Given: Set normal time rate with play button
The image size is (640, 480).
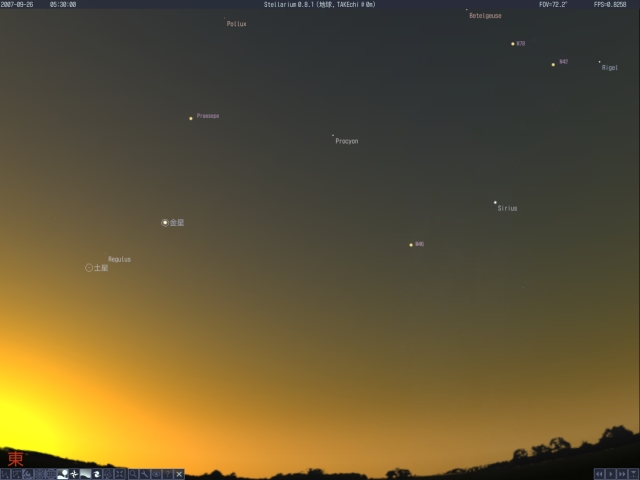Looking at the screenshot, I should (x=611, y=474).
